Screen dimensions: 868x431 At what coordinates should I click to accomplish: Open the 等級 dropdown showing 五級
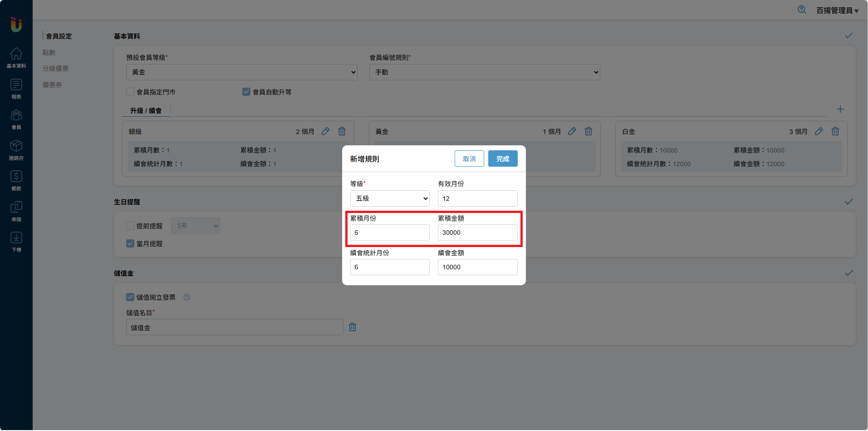(x=389, y=198)
